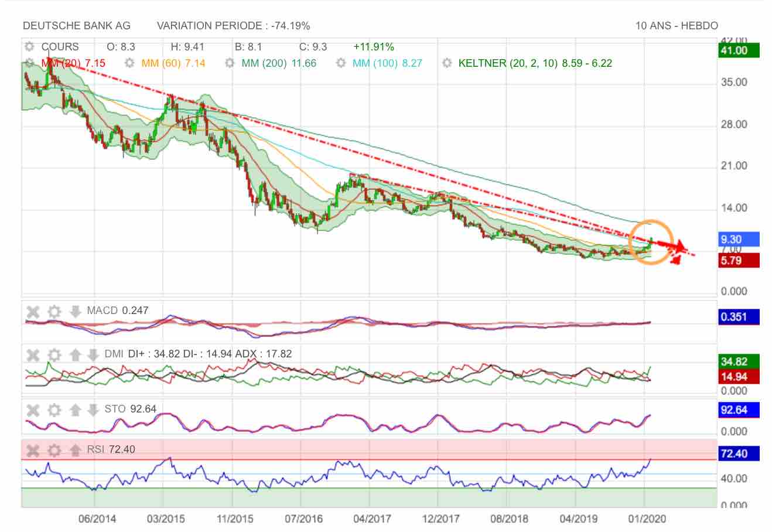The width and height of the screenshot is (772, 532).
Task: Remove the DMI indicator panel
Action: (33, 354)
